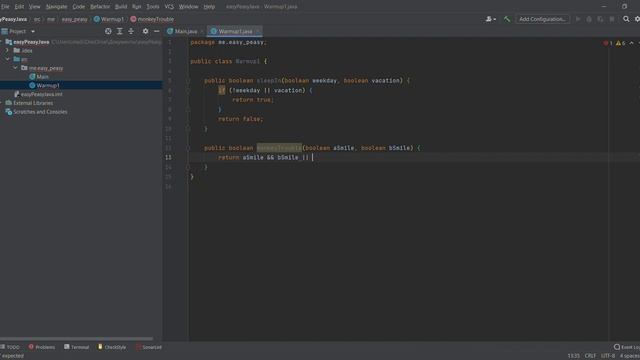Open the Terminal tool window
The width and height of the screenshot is (640, 360).
[76, 347]
